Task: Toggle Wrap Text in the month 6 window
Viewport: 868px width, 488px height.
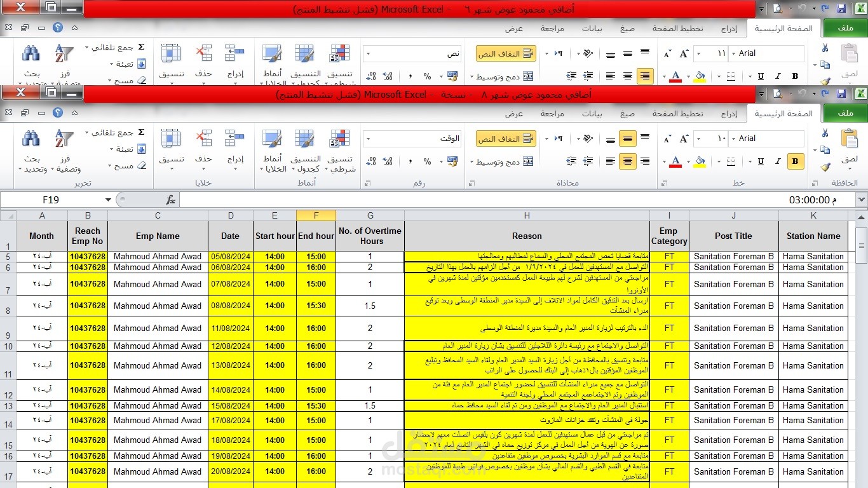Action: [x=506, y=54]
